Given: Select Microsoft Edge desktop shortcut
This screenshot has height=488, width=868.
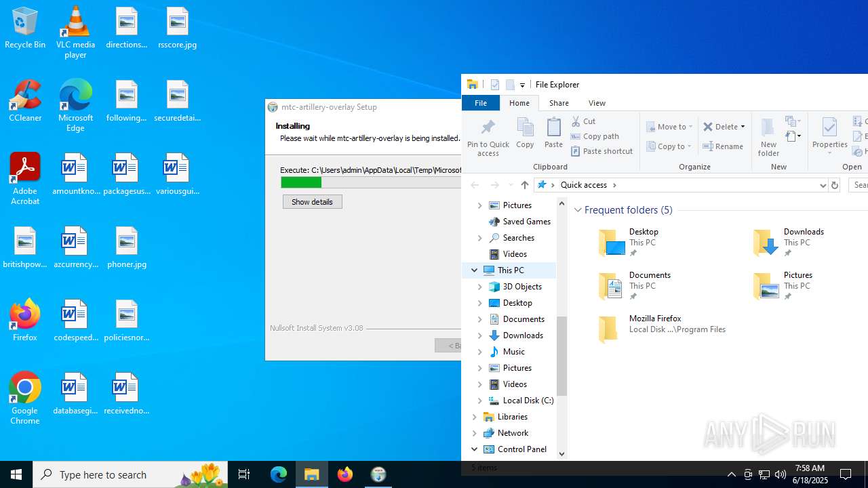Looking at the screenshot, I should point(75,106).
